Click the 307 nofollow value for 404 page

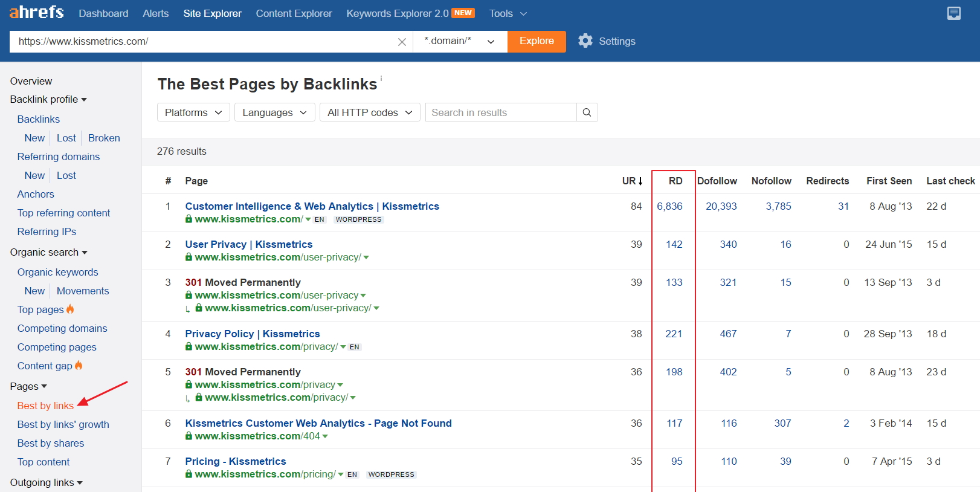pyautogui.click(x=783, y=423)
